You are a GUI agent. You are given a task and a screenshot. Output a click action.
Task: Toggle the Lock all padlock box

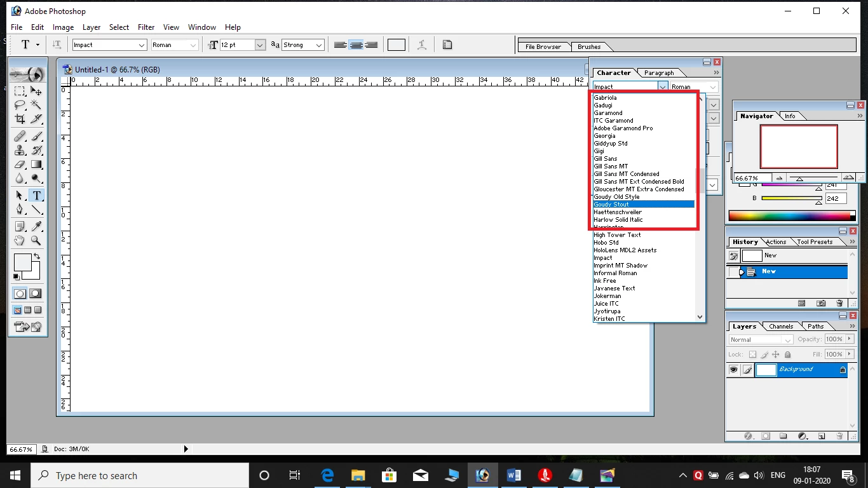pos(788,355)
